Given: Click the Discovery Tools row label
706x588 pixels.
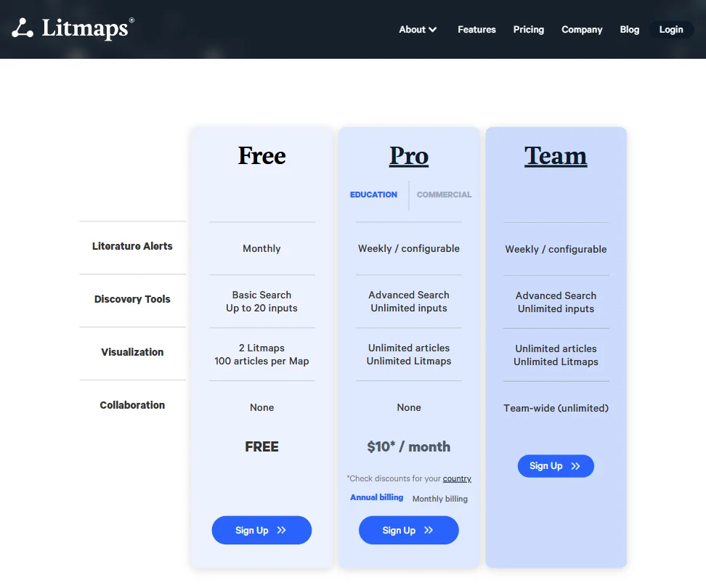Looking at the screenshot, I should point(132,299).
